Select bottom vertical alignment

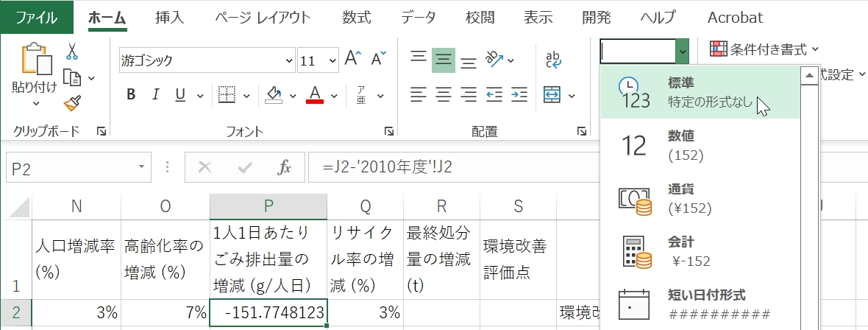pos(469,61)
